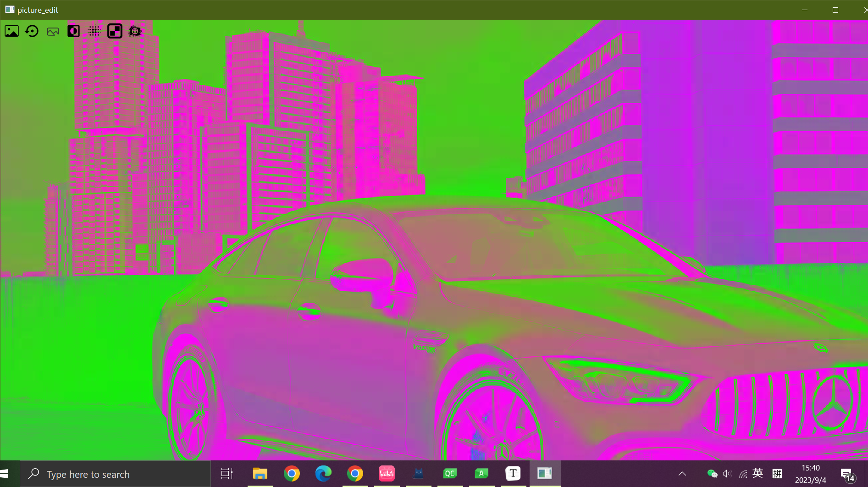Reset edits with the circular undo icon
Screen dimensions: 868x487
pyautogui.click(x=31, y=31)
